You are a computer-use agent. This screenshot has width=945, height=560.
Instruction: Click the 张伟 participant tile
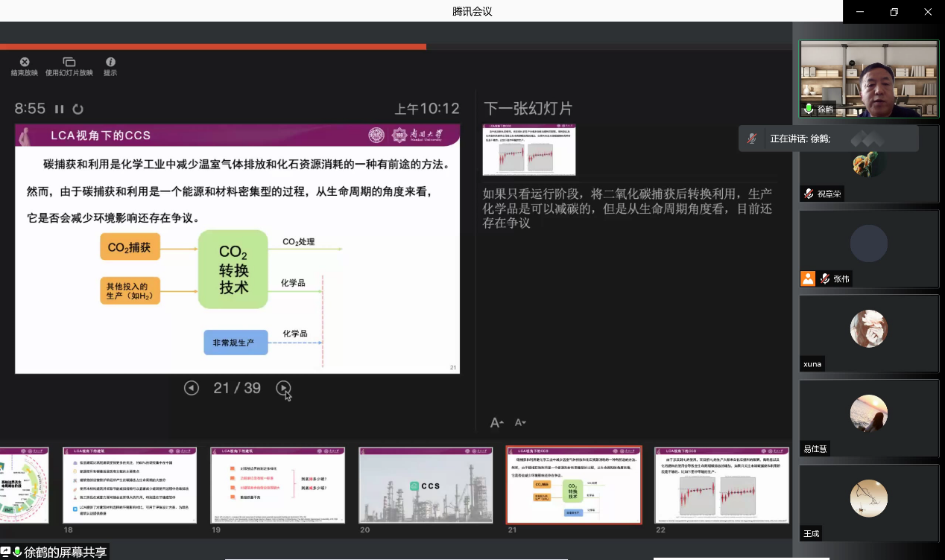869,248
